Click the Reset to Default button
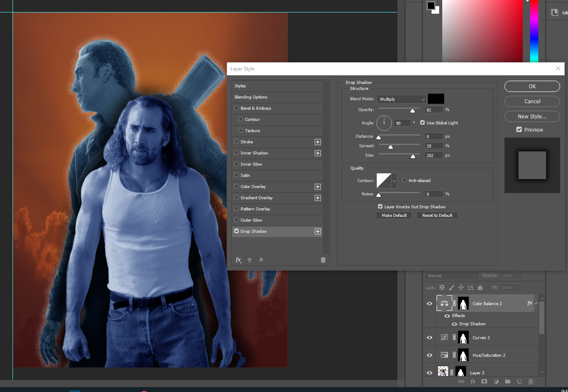Image resolution: width=568 pixels, height=392 pixels. (x=437, y=216)
